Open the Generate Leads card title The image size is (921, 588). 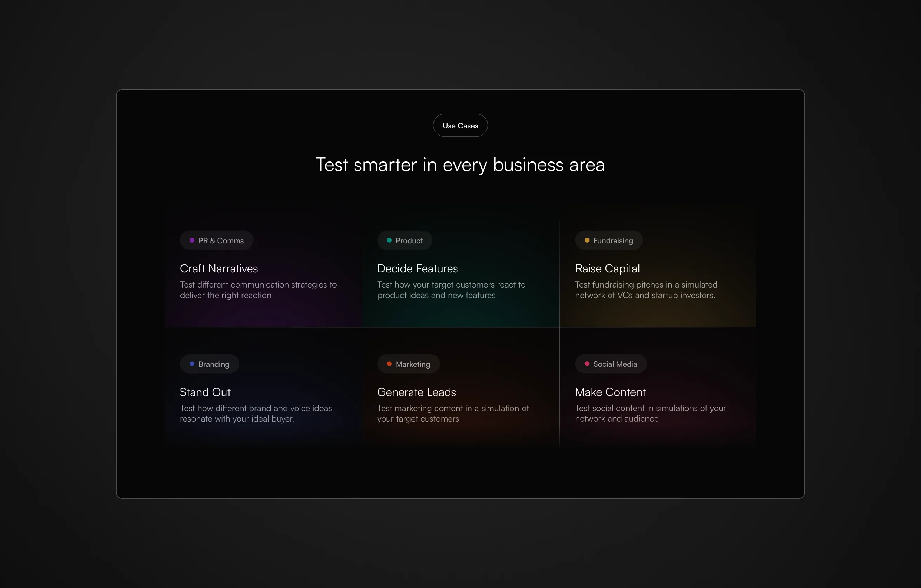tap(416, 392)
